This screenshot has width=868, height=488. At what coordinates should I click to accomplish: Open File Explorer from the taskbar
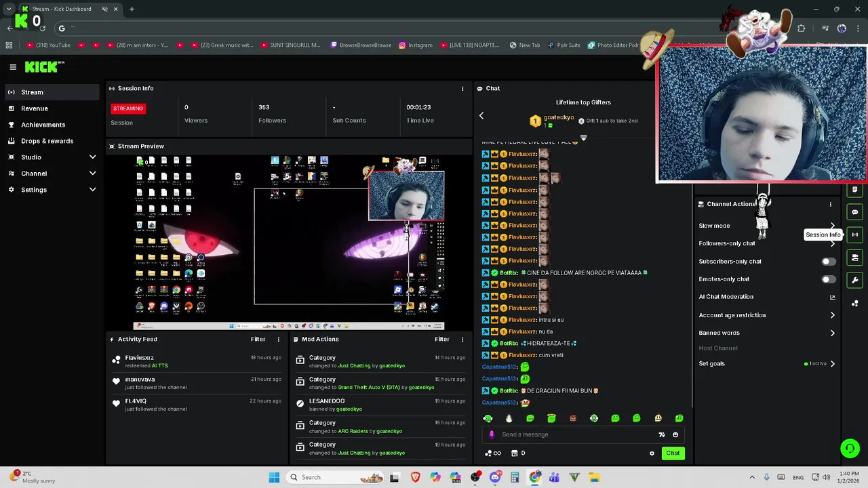pos(594,477)
